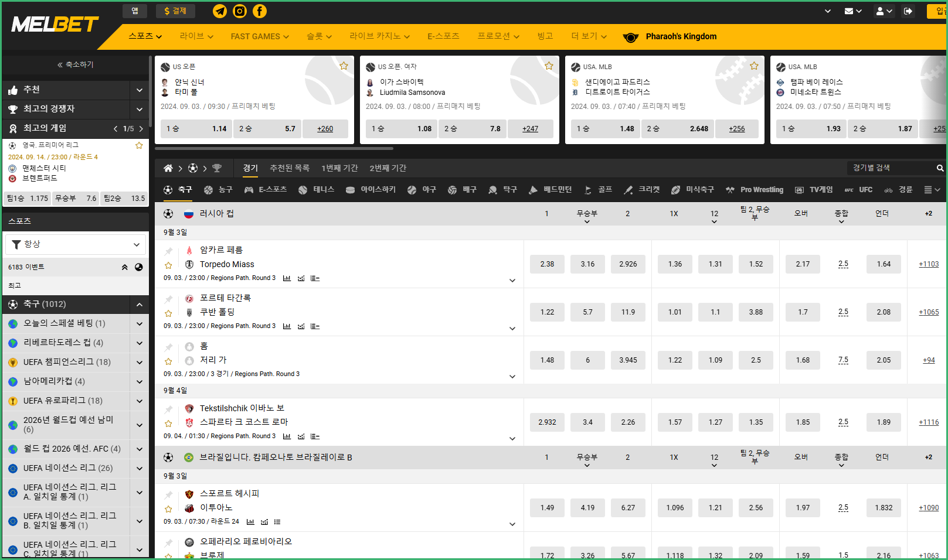
Task: Select 1승 odds 1.14 for 안닉 신너
Action: tap(196, 129)
